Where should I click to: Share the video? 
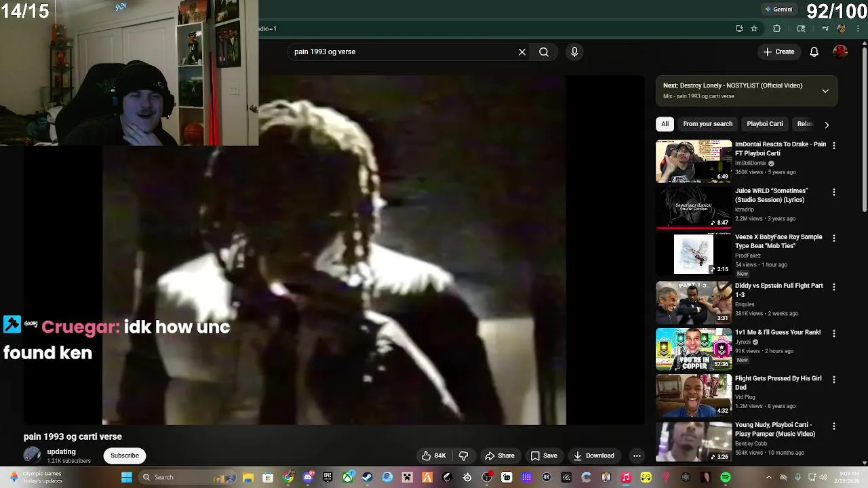(x=499, y=455)
